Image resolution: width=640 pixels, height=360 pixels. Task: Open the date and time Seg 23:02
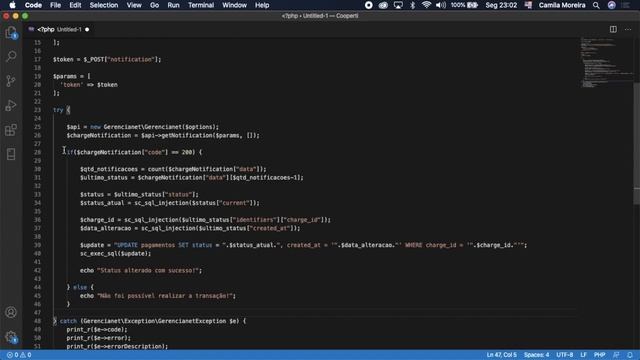(501, 5)
